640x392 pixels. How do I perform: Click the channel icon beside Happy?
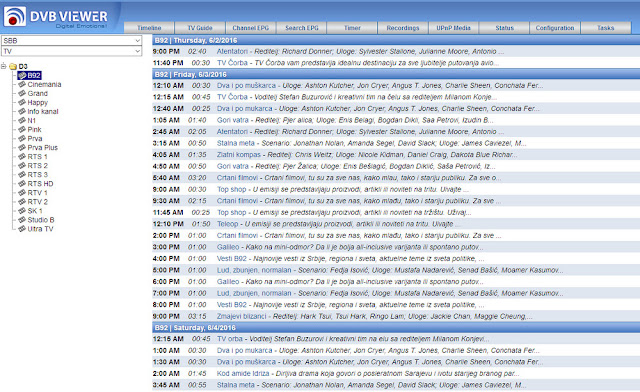[22, 102]
